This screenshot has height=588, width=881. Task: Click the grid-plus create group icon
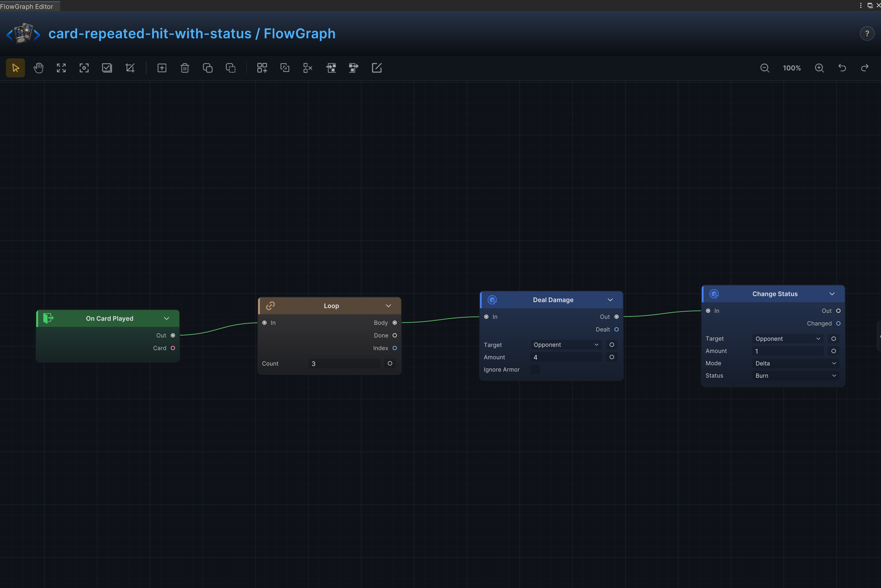262,68
